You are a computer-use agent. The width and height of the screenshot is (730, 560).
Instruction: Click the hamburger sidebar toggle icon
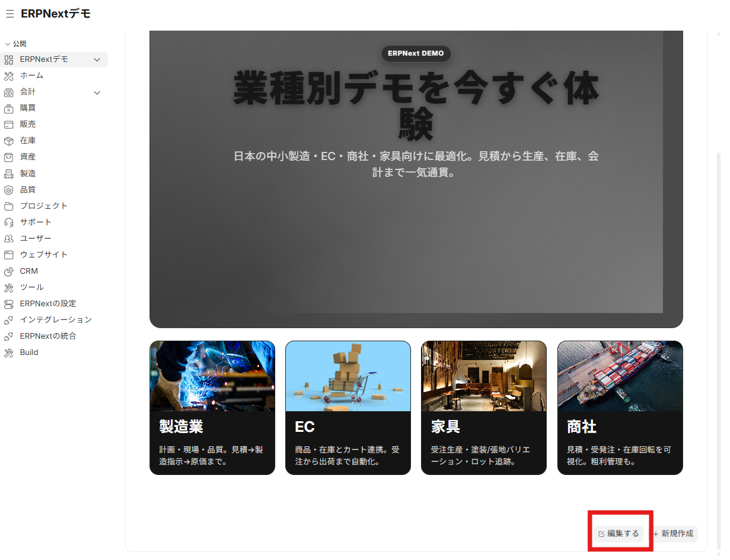pos(9,13)
